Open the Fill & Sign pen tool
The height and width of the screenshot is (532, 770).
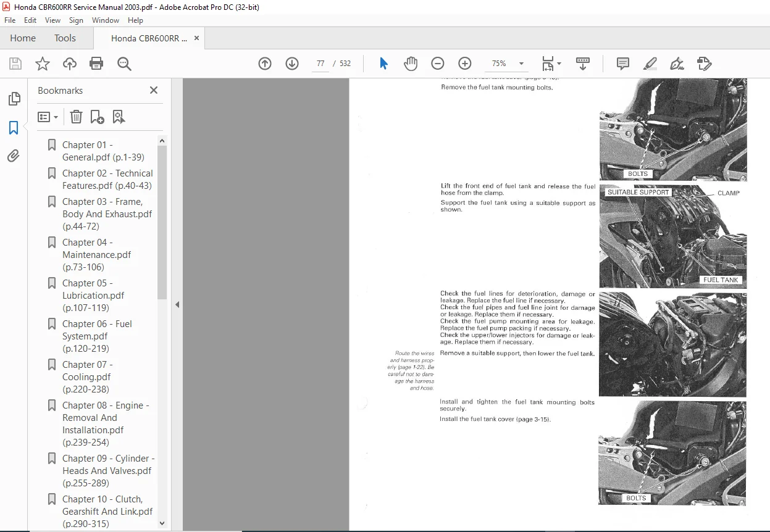[x=677, y=64]
